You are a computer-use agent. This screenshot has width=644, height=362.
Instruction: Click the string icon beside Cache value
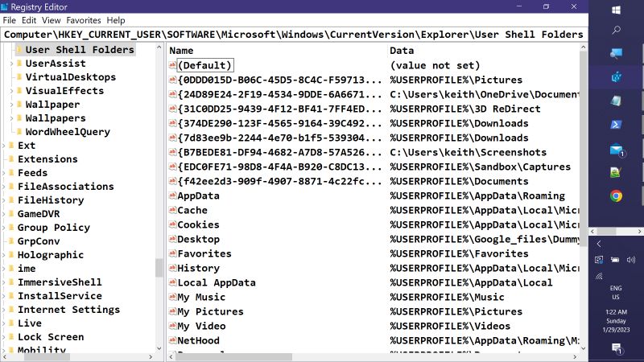coord(172,210)
